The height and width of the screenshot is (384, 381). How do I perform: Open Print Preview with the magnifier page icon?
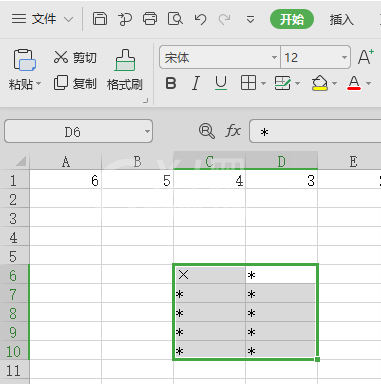[x=175, y=19]
